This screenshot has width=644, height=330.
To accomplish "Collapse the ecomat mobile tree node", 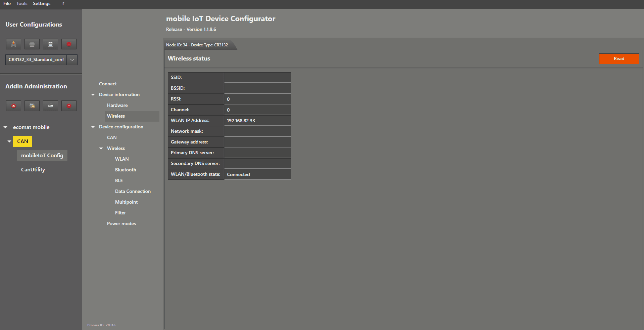I will click(x=5, y=127).
